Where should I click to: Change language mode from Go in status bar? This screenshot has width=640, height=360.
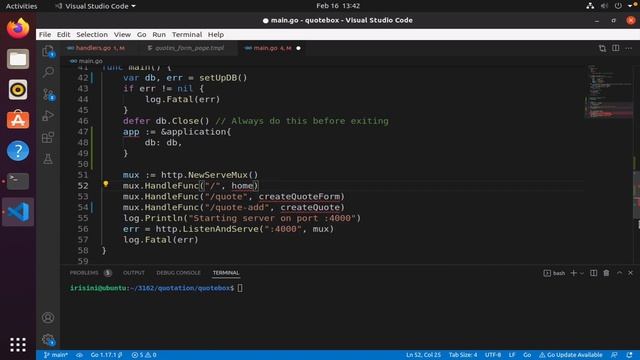point(527,355)
